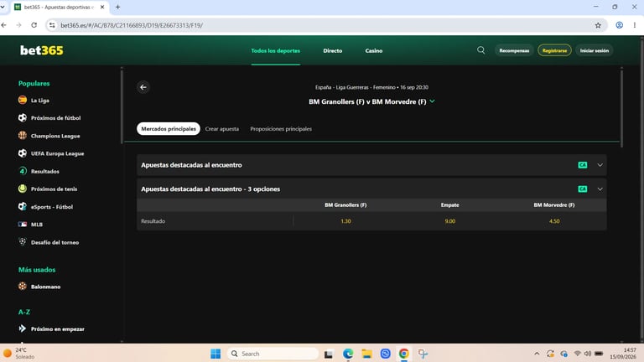
Task: Click the Iniciar sesión button
Action: pyautogui.click(x=595, y=50)
